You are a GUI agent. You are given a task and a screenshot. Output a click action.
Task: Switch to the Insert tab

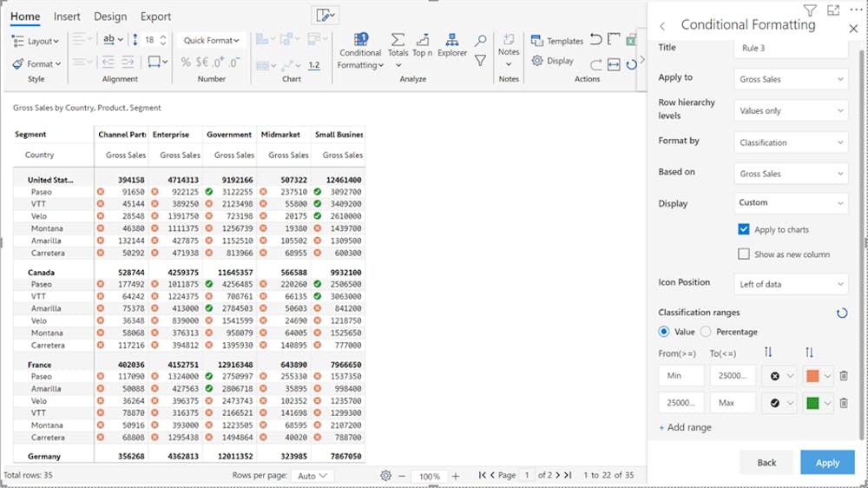(x=67, y=16)
